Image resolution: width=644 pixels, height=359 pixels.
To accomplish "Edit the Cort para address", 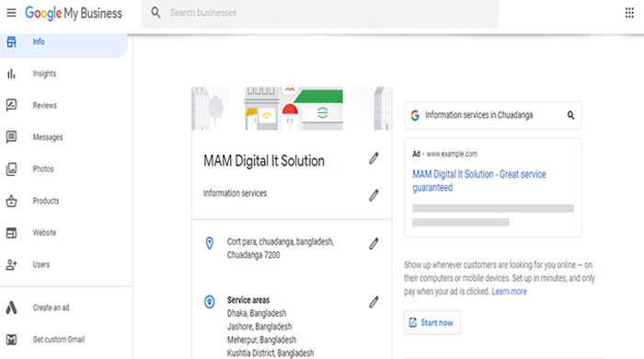I will 374,244.
